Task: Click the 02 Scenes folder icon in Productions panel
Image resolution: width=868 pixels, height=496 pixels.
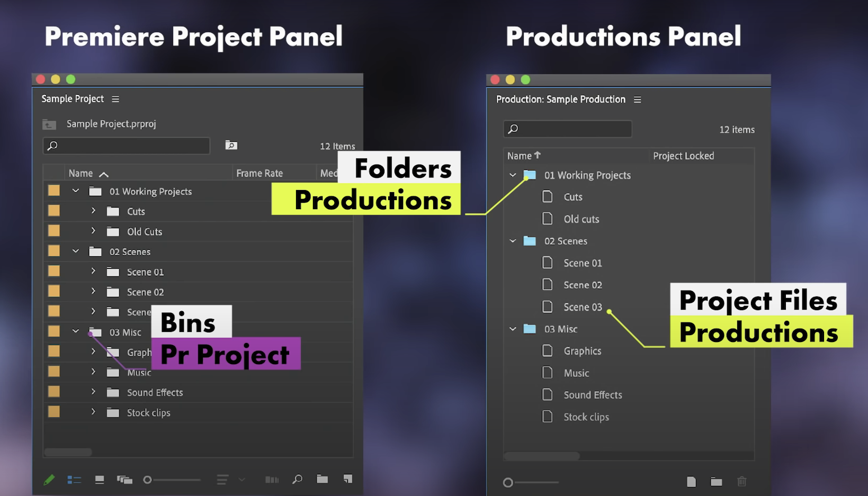Action: tap(530, 241)
